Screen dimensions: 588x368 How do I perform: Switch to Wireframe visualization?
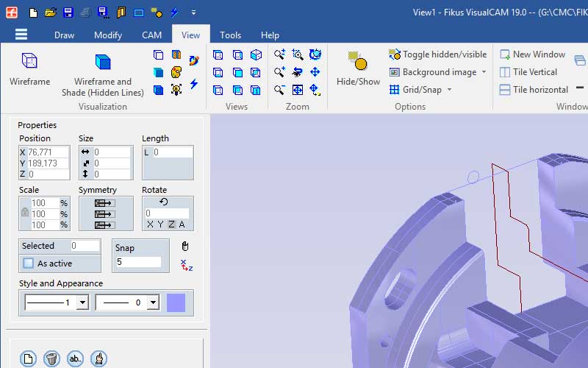29,69
